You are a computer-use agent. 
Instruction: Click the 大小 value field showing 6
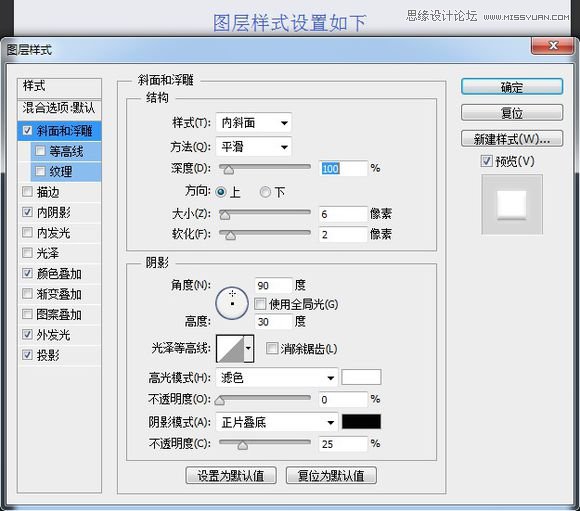[343, 214]
